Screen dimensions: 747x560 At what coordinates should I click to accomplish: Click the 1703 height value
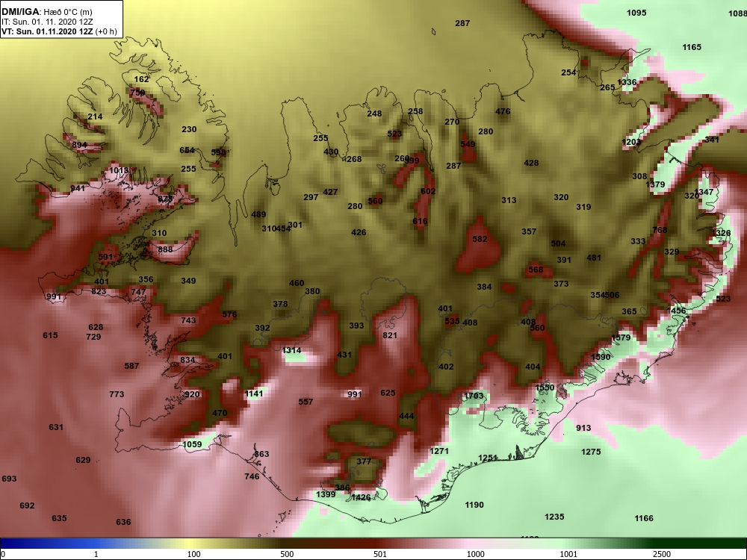tap(474, 396)
